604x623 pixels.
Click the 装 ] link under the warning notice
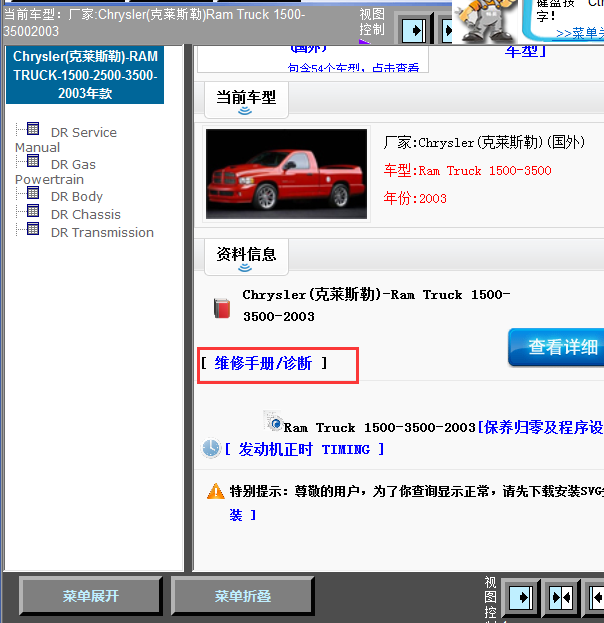pos(242,515)
